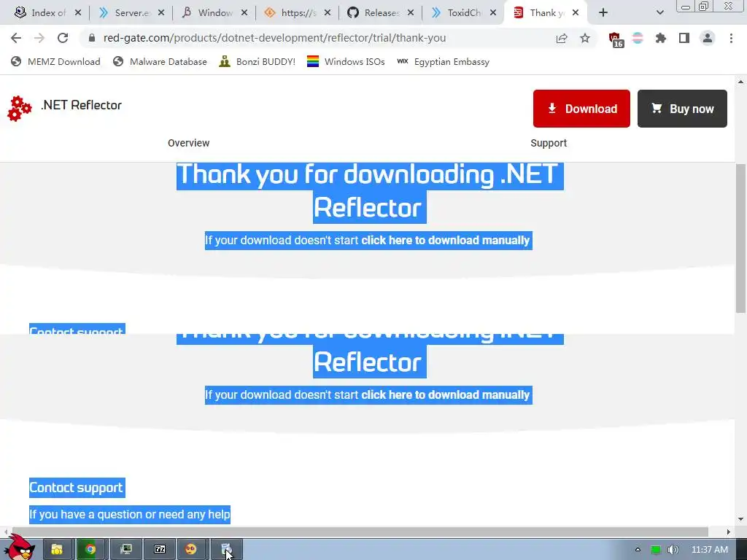747x560 pixels.
Task: Click the scroll-down arrow of the page
Action: 740,519
